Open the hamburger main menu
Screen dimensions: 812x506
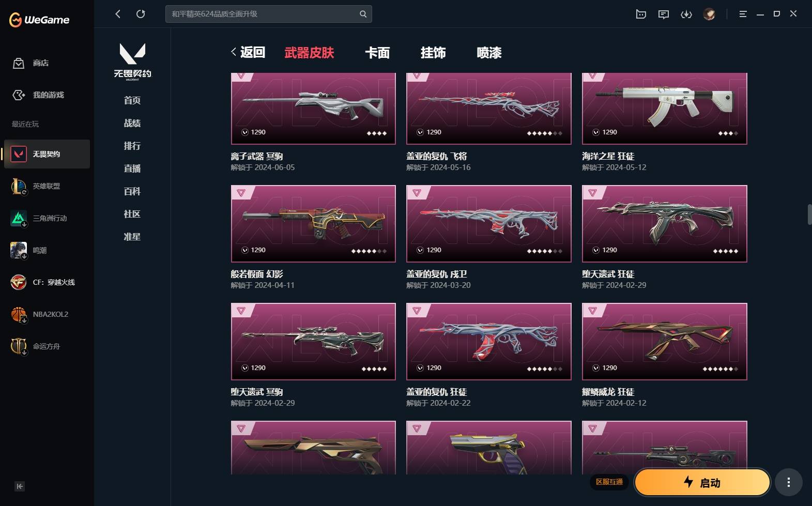(x=743, y=14)
